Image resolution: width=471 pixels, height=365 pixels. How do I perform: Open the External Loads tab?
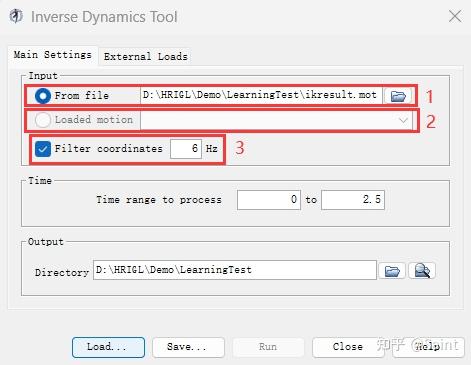pos(145,56)
